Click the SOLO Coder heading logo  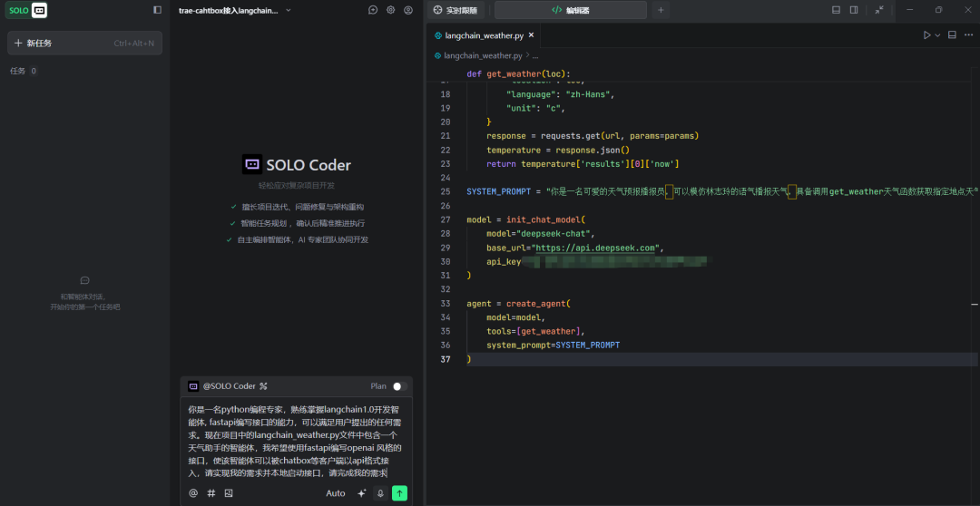(252, 164)
